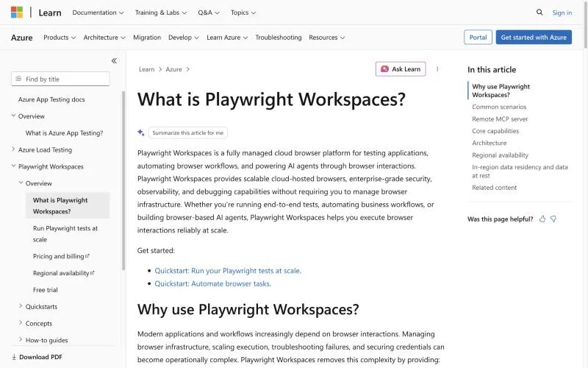Jump to Related content section

494,188
